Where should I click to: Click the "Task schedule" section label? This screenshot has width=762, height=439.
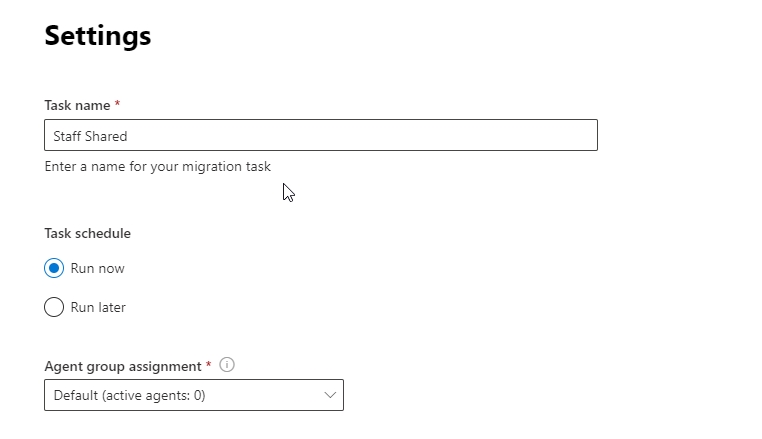pyautogui.click(x=88, y=233)
